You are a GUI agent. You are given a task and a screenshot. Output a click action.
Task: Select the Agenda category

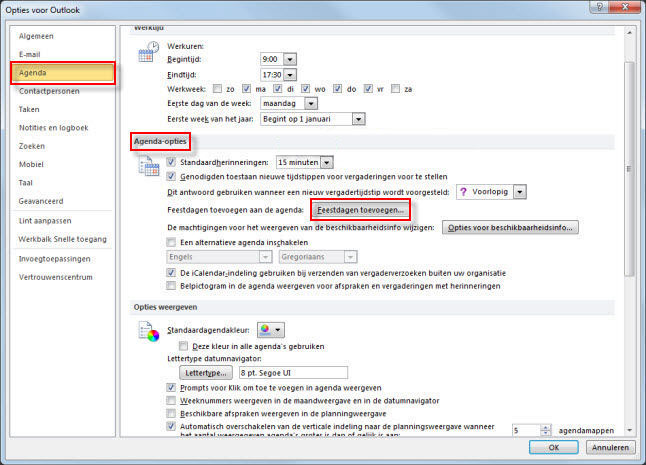click(63, 73)
